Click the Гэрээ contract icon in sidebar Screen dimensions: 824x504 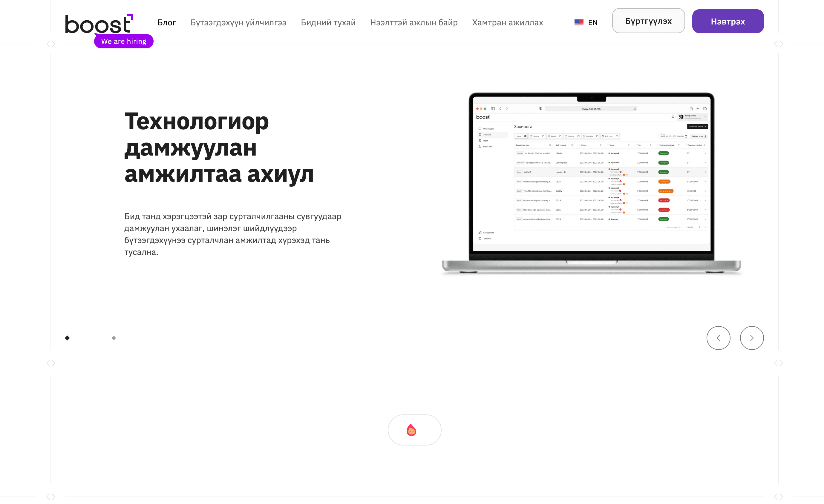(480, 141)
